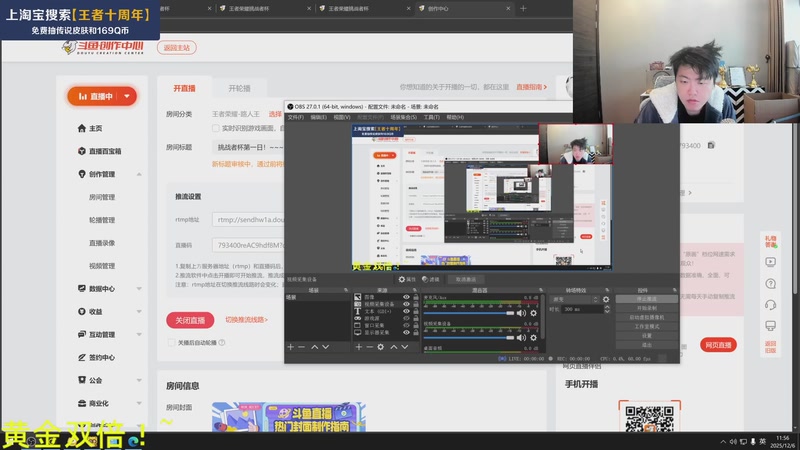Expand the 数据中心 sidebar section
800x450 pixels.
139,289
